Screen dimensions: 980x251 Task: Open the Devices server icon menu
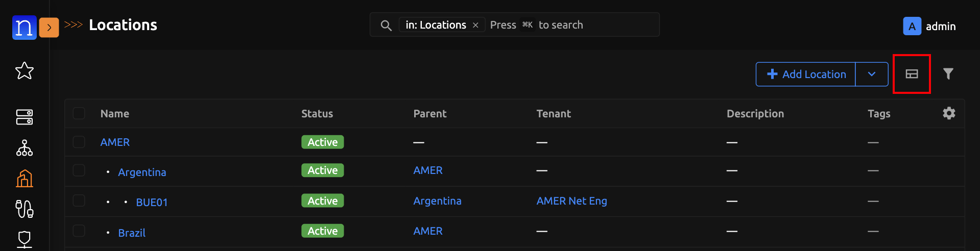tap(25, 117)
